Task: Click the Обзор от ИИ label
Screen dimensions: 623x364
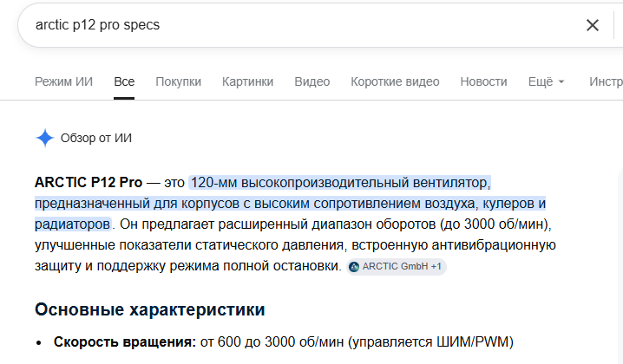Action: [96, 138]
